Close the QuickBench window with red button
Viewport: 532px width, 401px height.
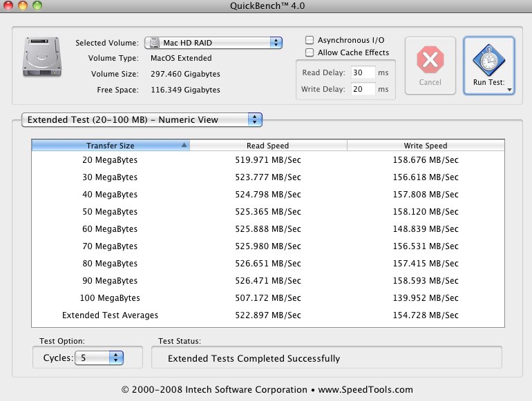[x=8, y=5]
